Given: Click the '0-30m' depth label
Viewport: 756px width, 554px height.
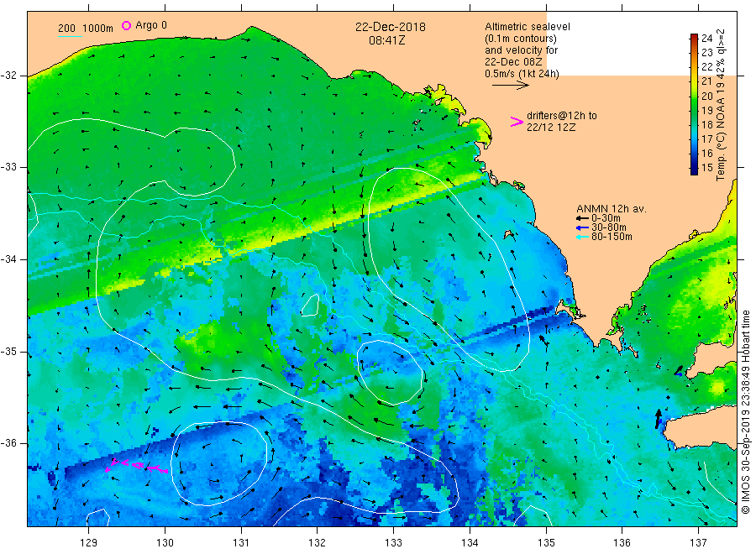Looking at the screenshot, I should 606,218.
